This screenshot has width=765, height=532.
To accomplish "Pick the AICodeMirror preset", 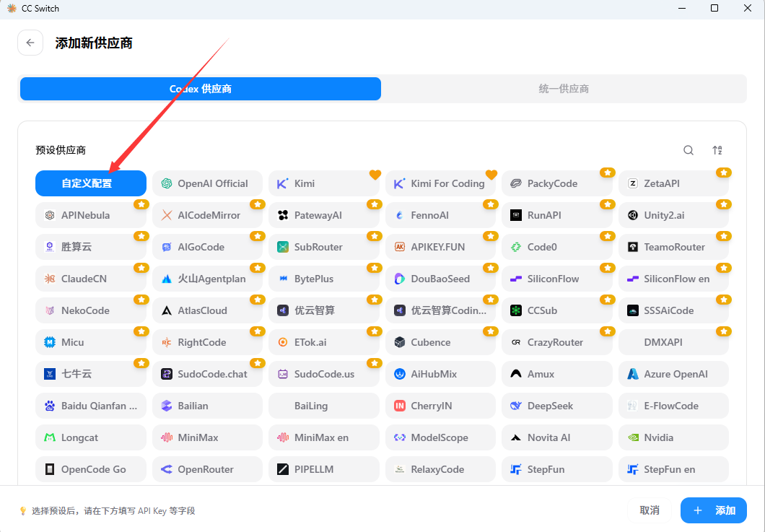I will 207,215.
